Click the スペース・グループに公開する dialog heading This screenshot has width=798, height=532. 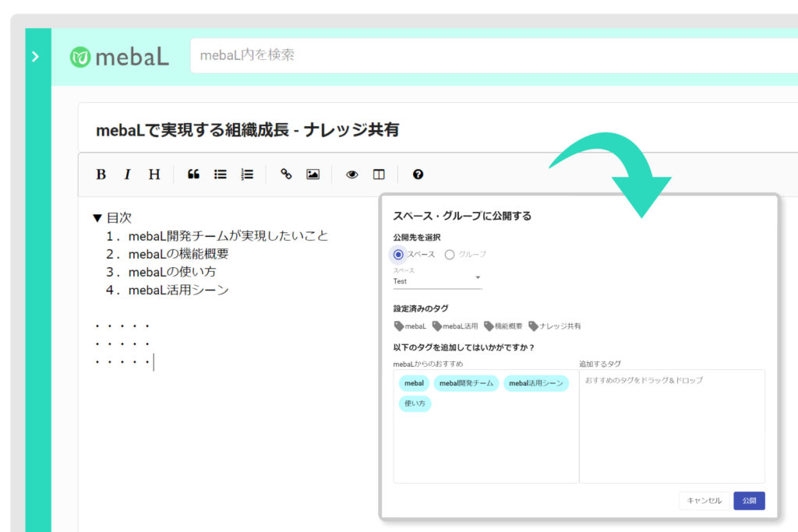(x=462, y=216)
